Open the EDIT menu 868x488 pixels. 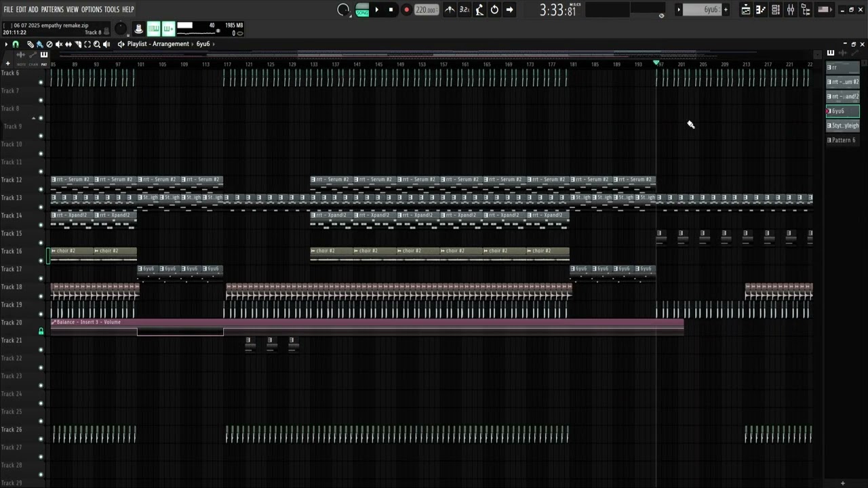21,9
